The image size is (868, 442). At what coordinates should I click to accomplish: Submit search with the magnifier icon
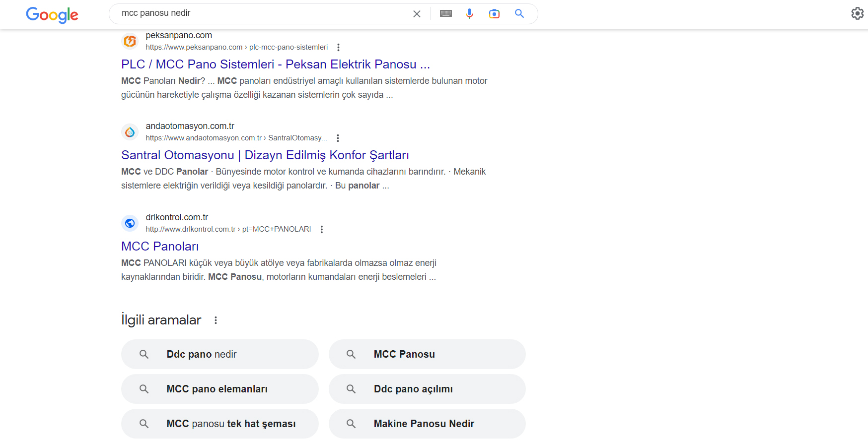(x=519, y=14)
